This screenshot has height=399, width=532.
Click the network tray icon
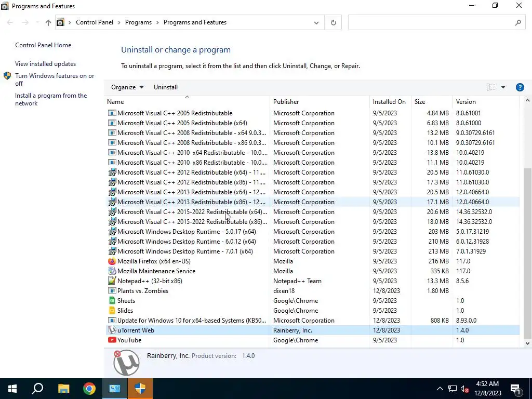(453, 389)
